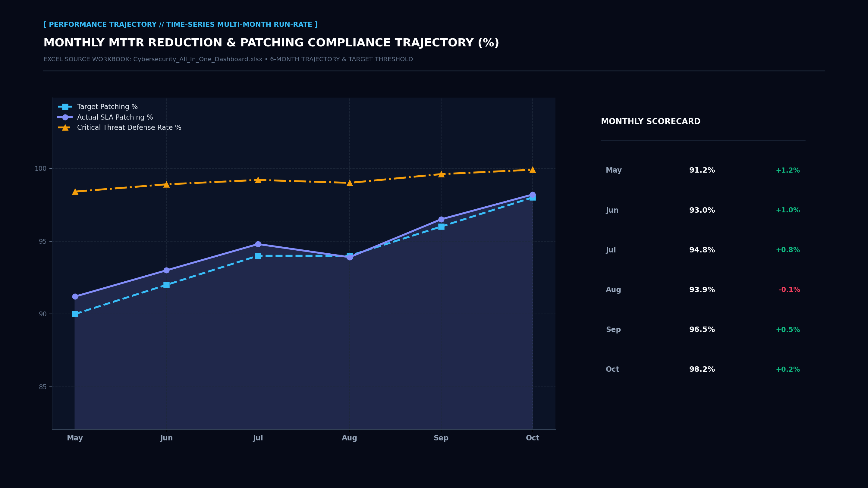Click the 93.9% value in Aug row
This screenshot has width=868, height=488.
702,289
